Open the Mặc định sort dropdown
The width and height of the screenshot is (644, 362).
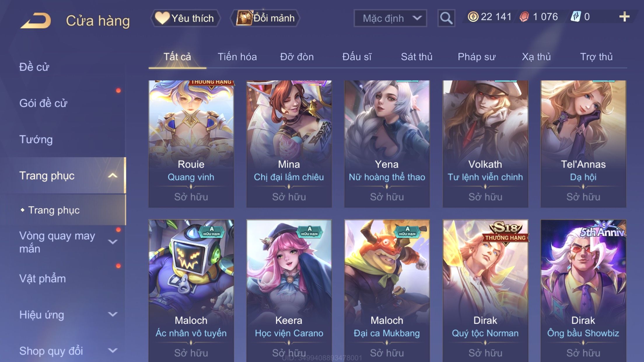click(390, 18)
